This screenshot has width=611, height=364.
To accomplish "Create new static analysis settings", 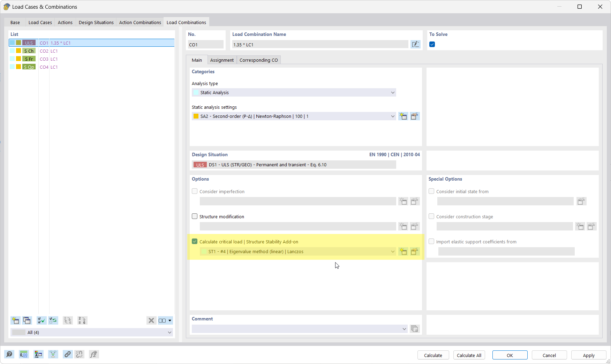I will (x=403, y=116).
